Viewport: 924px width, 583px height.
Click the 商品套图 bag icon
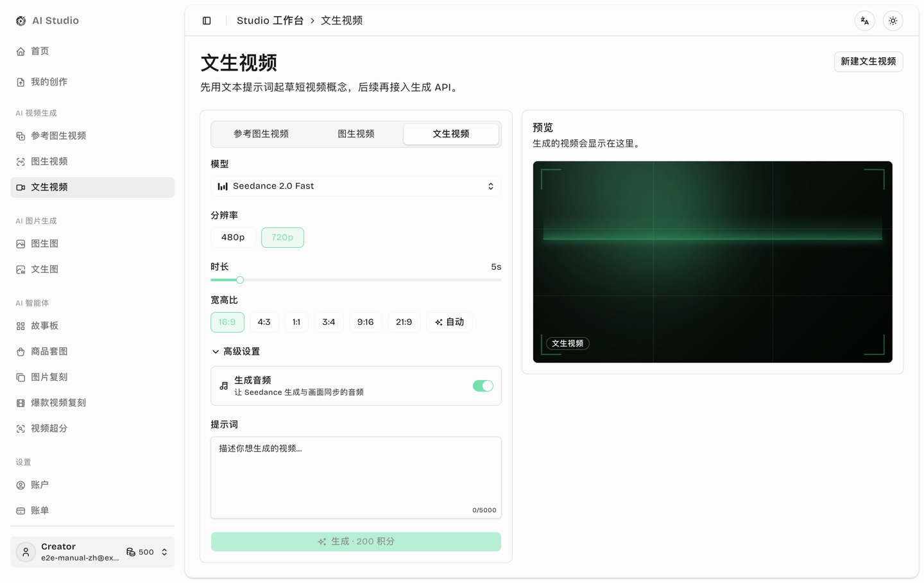point(21,352)
